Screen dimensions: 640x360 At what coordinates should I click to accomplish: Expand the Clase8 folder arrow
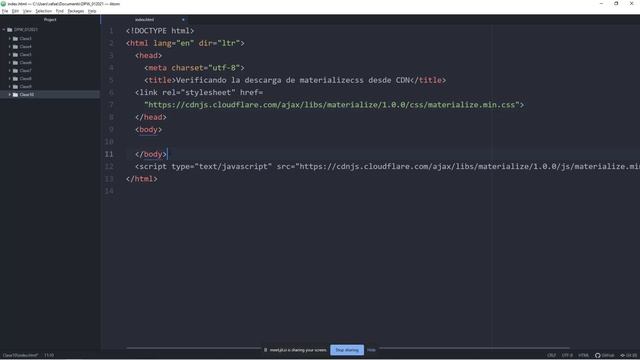coord(9,79)
